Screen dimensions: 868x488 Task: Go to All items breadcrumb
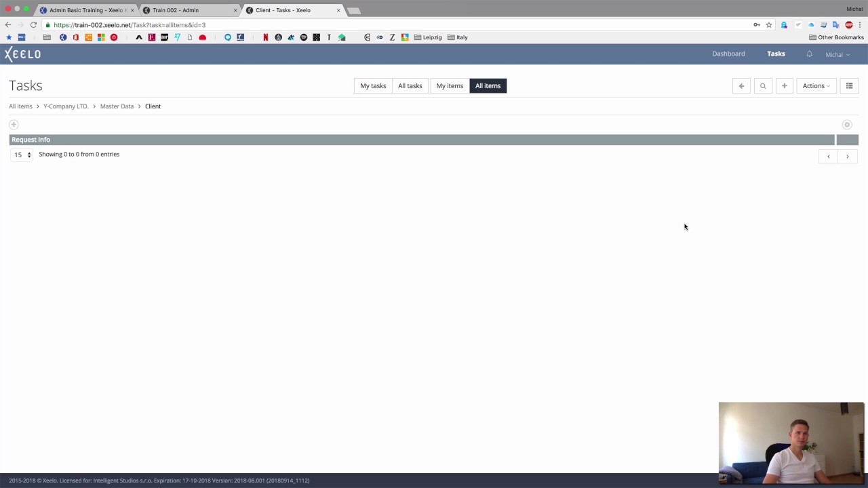(x=20, y=106)
